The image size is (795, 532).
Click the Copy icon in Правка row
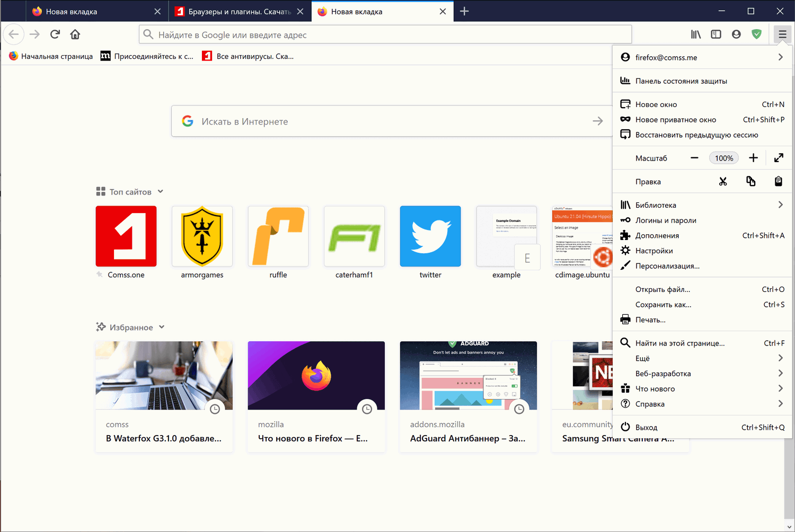pos(751,181)
